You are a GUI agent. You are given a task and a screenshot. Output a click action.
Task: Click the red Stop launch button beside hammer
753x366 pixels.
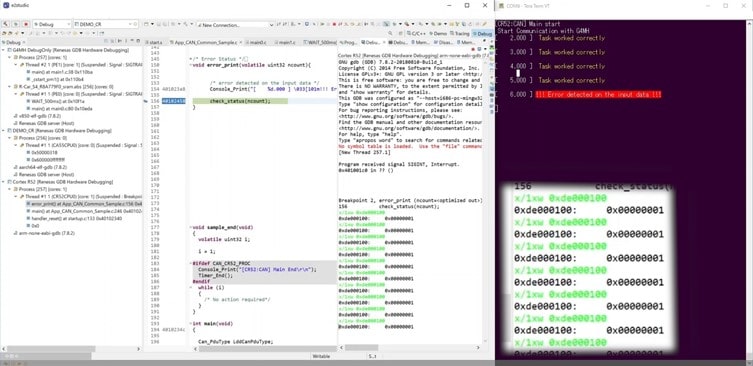25,24
